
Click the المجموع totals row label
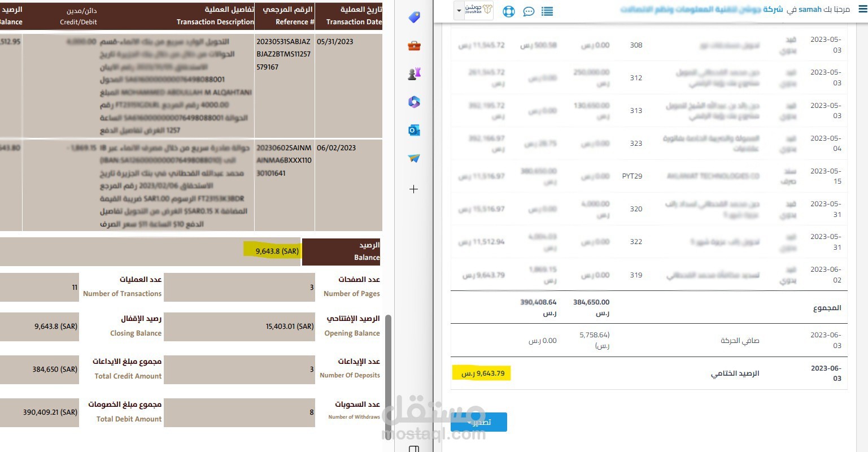pos(827,308)
